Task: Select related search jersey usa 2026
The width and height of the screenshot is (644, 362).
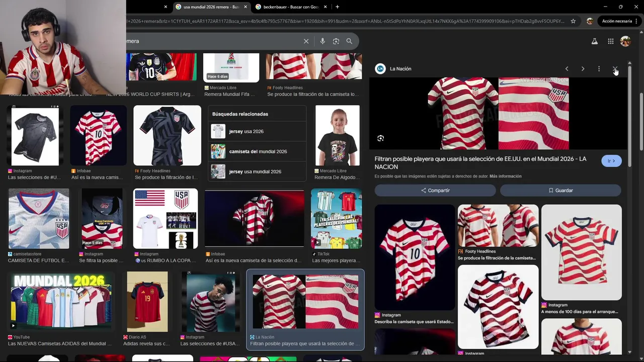Action: [257, 131]
